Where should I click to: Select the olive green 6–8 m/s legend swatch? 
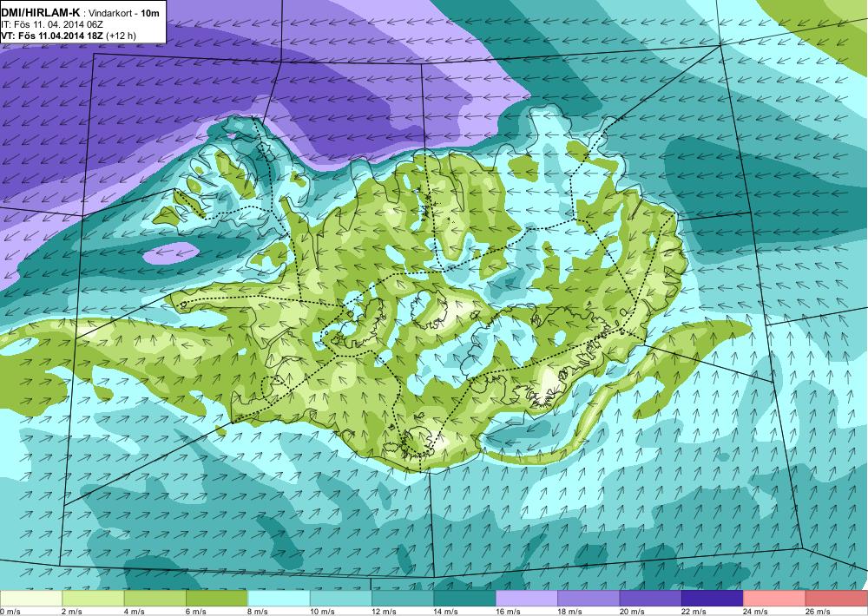pos(217,599)
